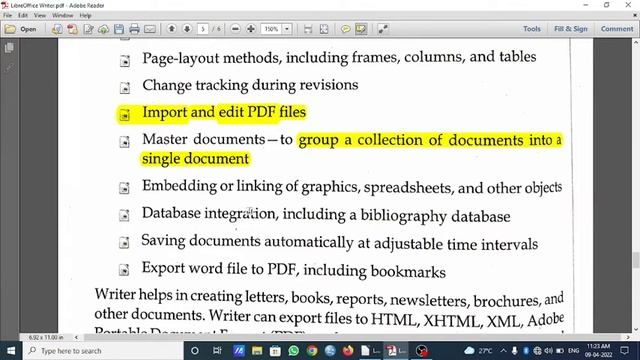Click the Create PDF online icon
This screenshot has height=360, width=640.
point(57,29)
